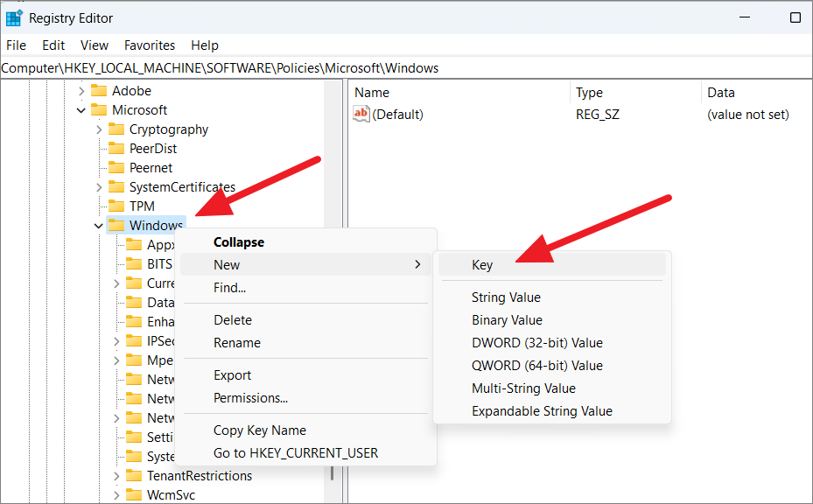Expand the WcmSvc key

[116, 495]
